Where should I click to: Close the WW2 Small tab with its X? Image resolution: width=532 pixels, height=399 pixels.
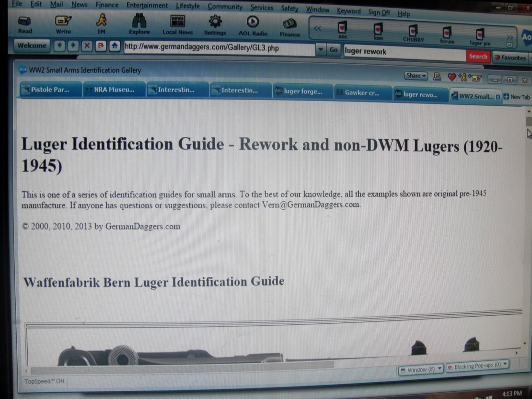point(498,97)
